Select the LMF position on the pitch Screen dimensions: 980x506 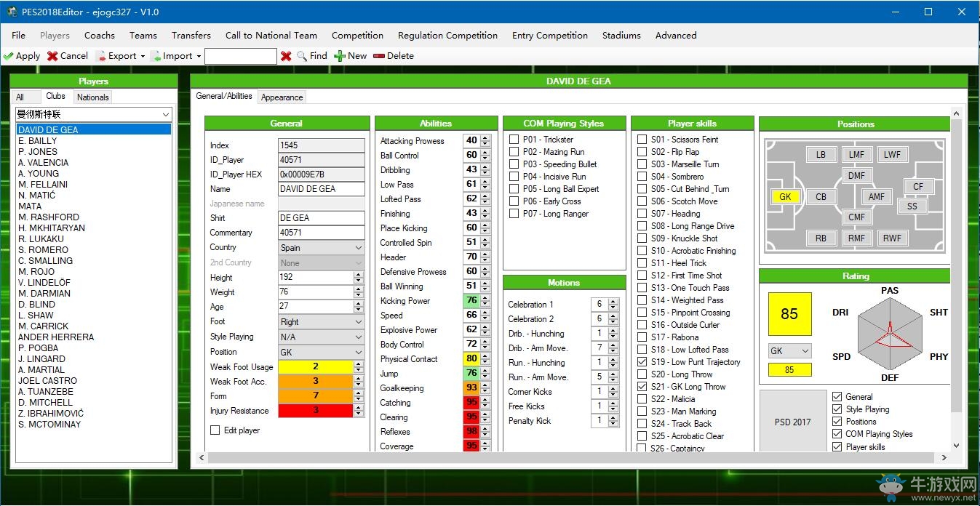point(856,155)
